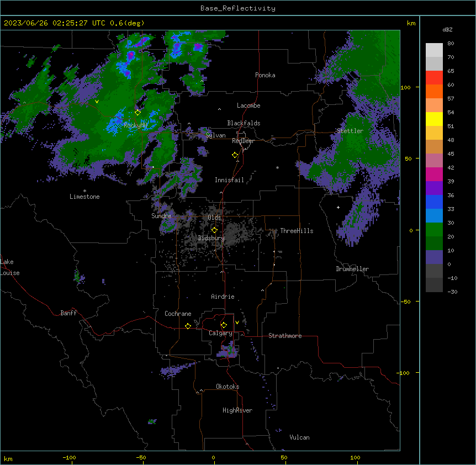476x465 pixels.
Task: Select the bright green 30-20 dBZ swatch
Action: coord(434,230)
